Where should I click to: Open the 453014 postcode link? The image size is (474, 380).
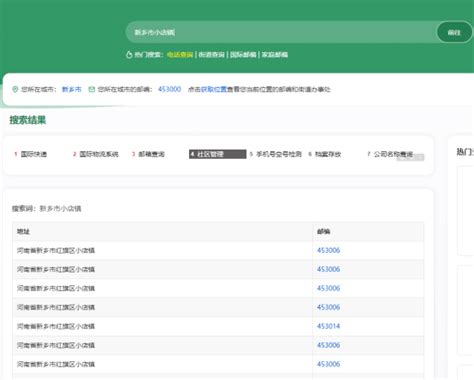(328, 326)
